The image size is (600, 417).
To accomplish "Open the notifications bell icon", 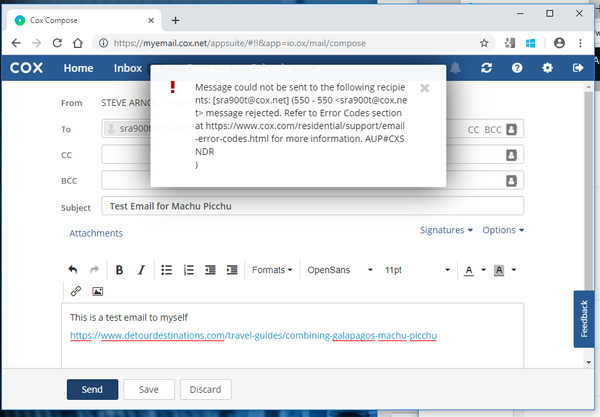I will (455, 68).
